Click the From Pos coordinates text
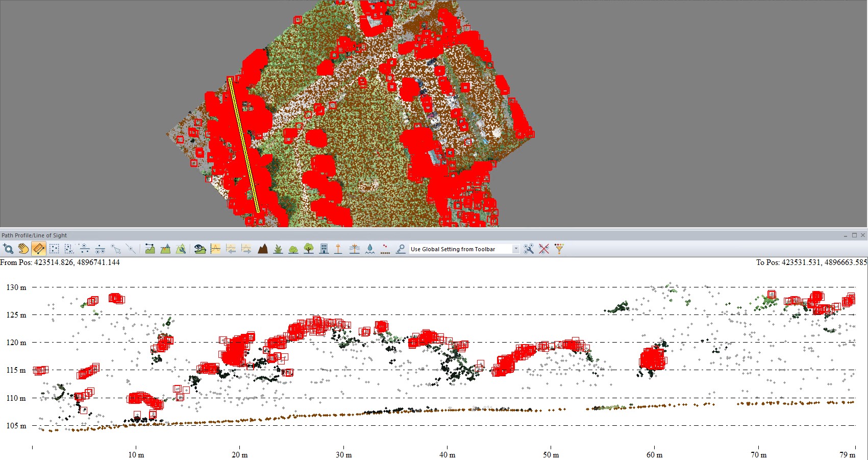The height and width of the screenshot is (460, 868). [60, 262]
